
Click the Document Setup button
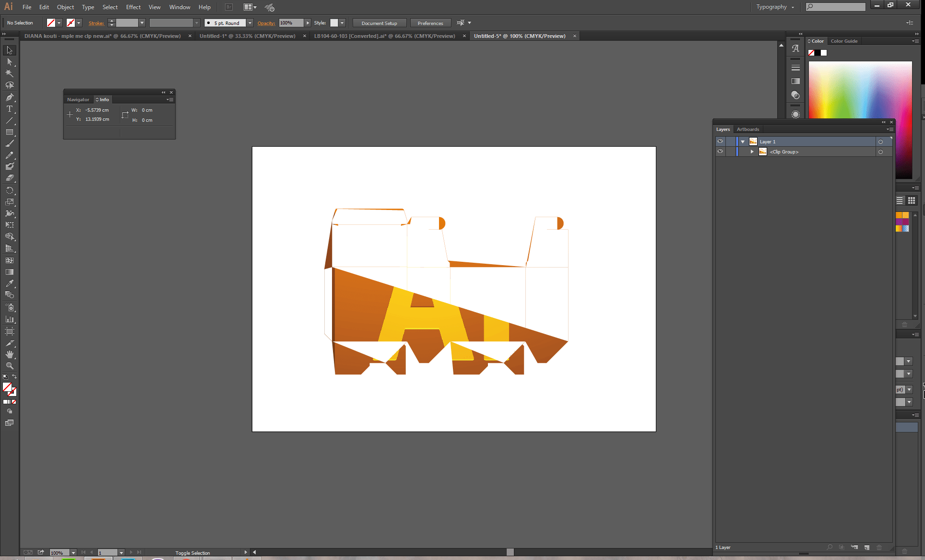[379, 23]
